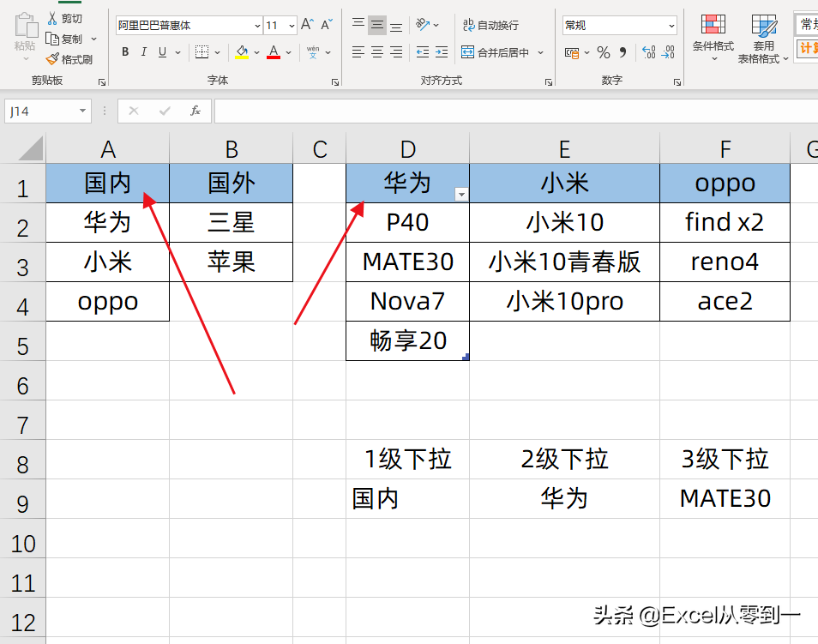Open the fill color dropdown arrow
Viewport: 818px width, 644px height.
(256, 52)
